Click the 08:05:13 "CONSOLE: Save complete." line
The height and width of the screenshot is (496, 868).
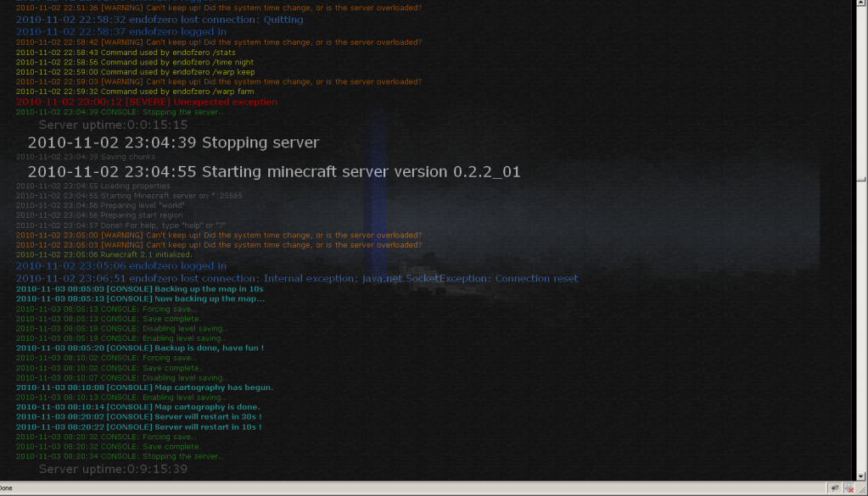[x=109, y=319]
